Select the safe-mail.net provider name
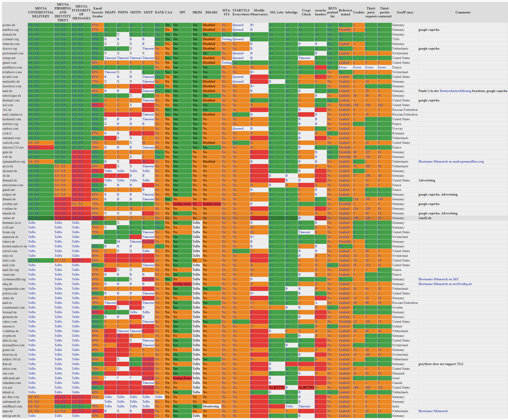 point(11,378)
